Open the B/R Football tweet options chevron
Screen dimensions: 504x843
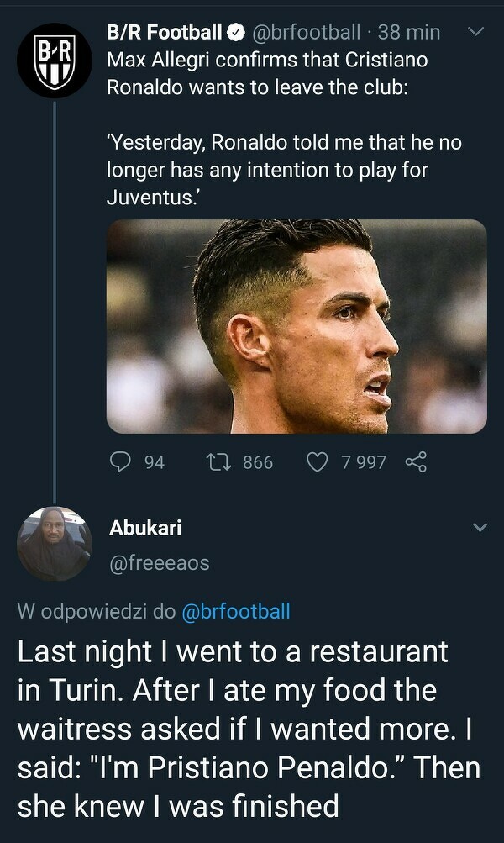(475, 32)
